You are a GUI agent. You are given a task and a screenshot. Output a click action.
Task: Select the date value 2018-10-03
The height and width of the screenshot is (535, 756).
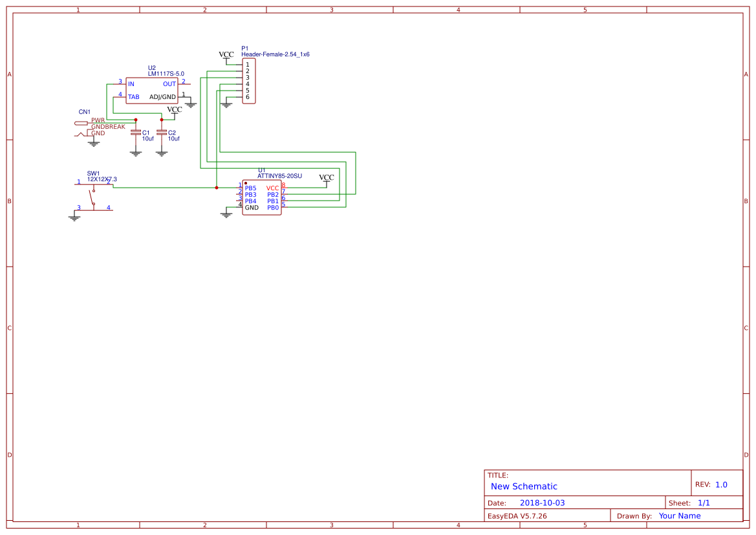pyautogui.click(x=542, y=503)
